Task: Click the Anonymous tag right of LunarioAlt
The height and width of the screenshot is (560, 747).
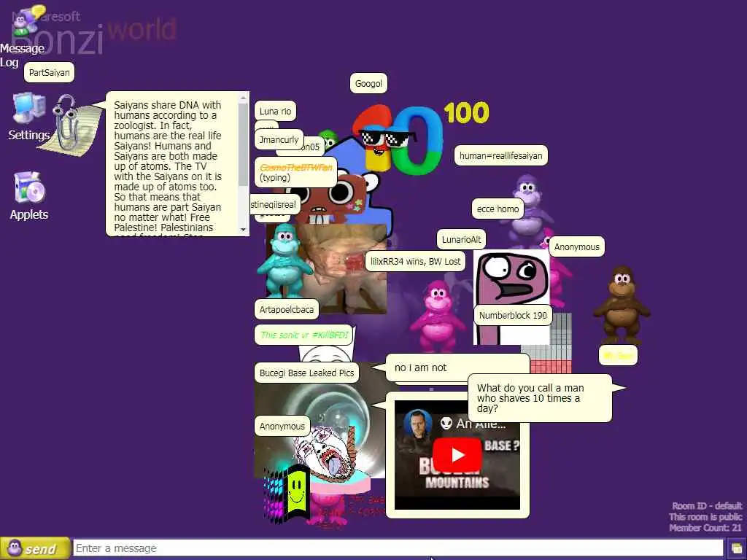Action: [x=576, y=246]
